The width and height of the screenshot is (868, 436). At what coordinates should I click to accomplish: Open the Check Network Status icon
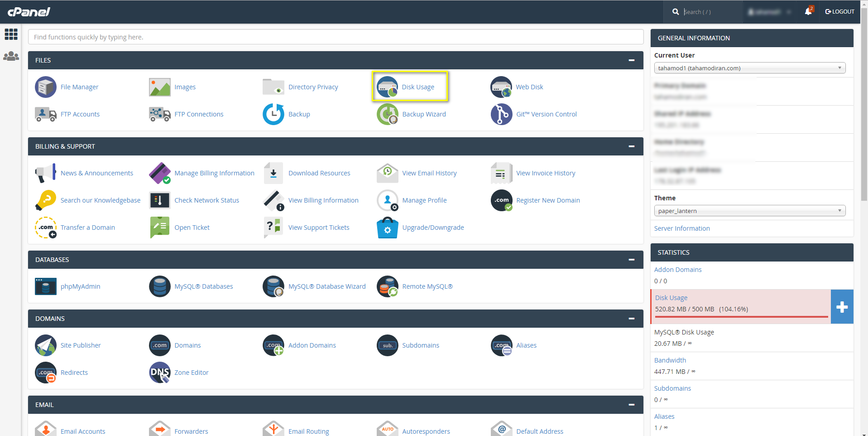[x=160, y=200]
